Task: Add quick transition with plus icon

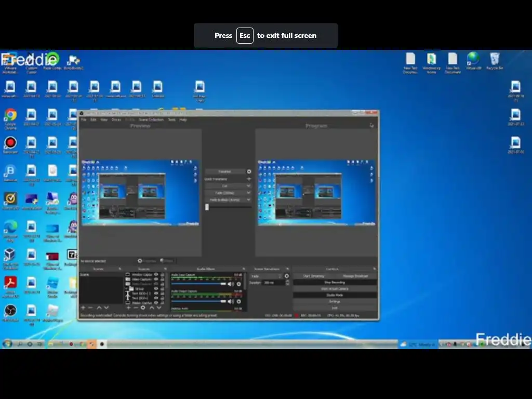Action: click(249, 179)
